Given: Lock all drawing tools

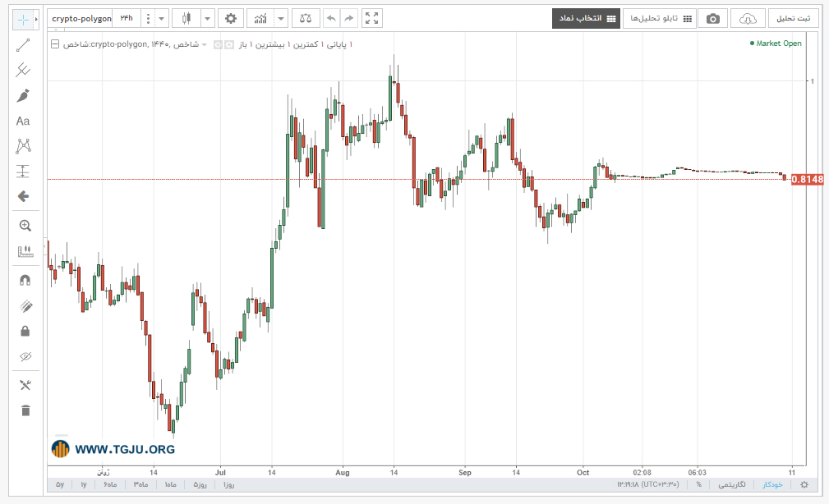Looking at the screenshot, I should coord(25,332).
